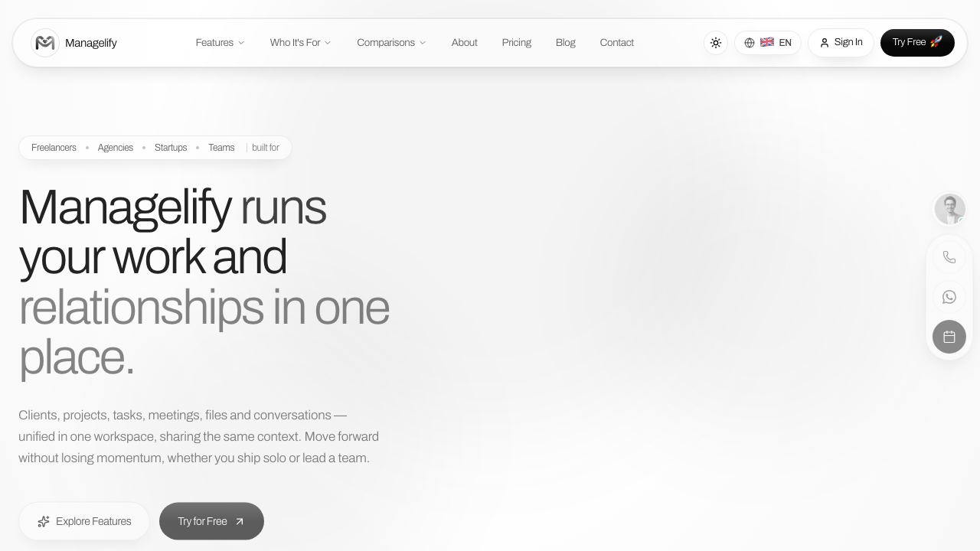The width and height of the screenshot is (980, 551).
Task: Click the UK flag icon
Action: (x=767, y=43)
